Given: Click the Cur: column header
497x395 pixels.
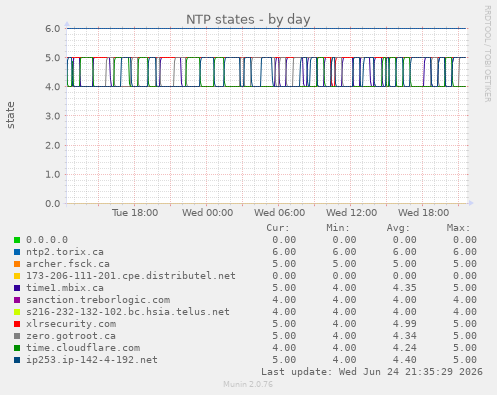Looking at the screenshot, I should pos(278,228).
